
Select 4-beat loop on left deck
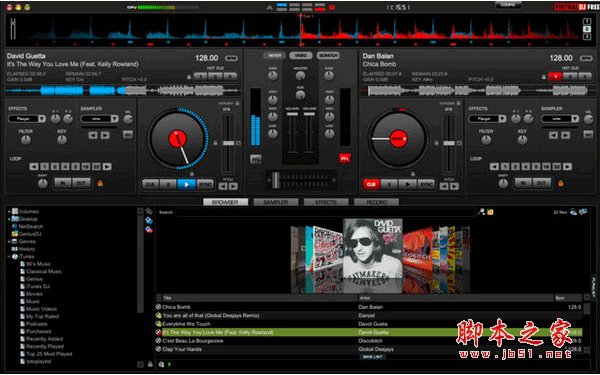tap(65, 166)
